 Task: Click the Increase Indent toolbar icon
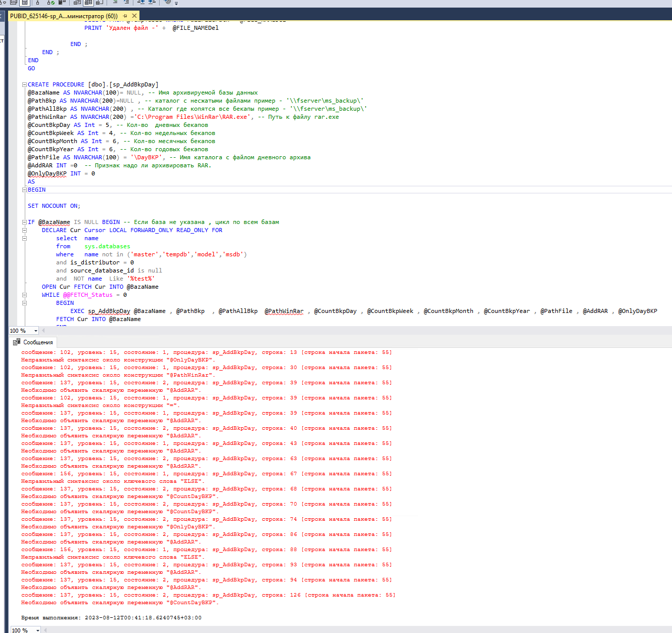tap(152, 3)
